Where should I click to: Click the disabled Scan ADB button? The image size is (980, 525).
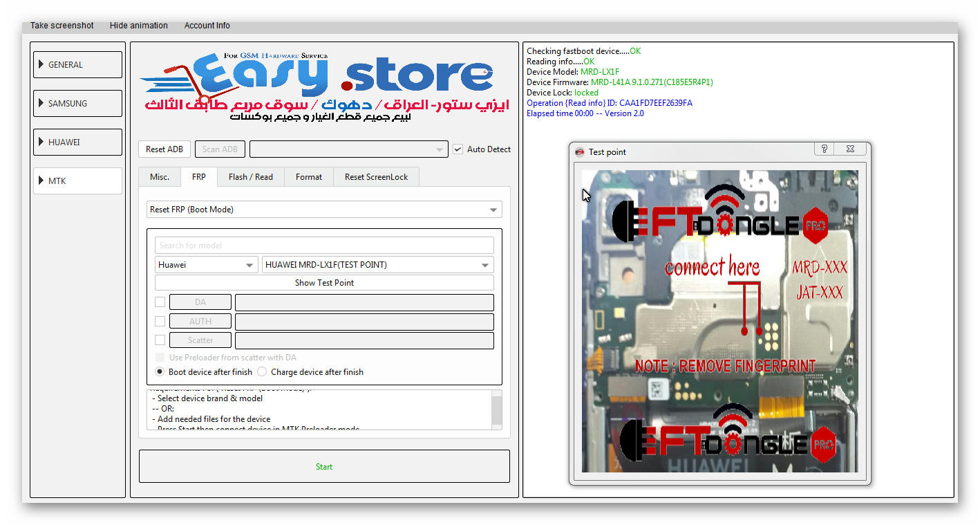(220, 149)
